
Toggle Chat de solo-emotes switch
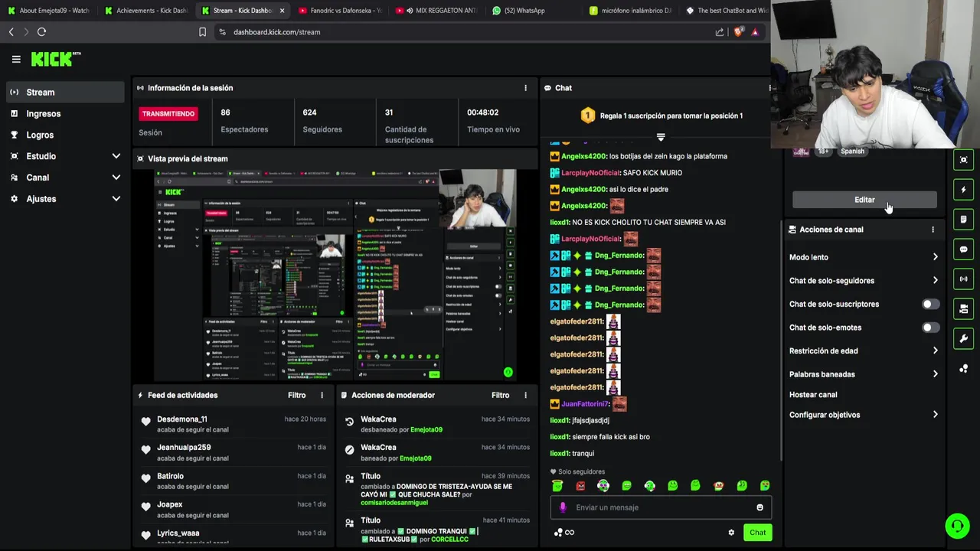[x=930, y=328]
